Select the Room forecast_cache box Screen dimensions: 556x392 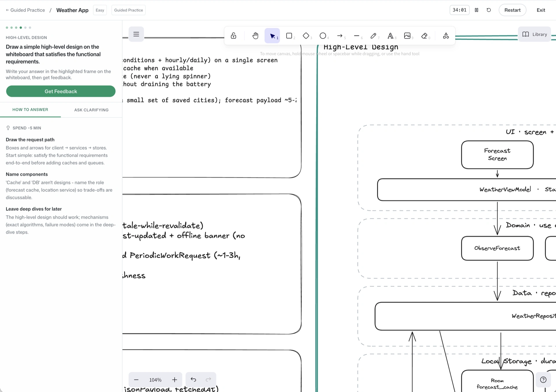coord(497,381)
